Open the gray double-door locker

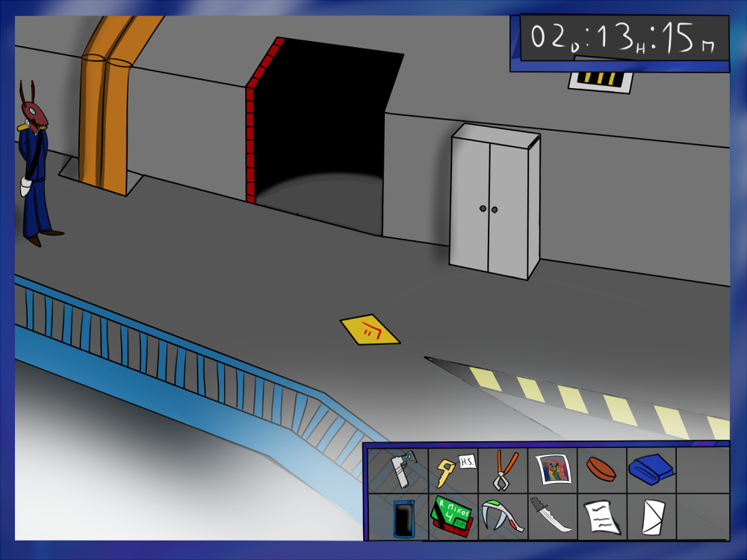click(x=493, y=203)
